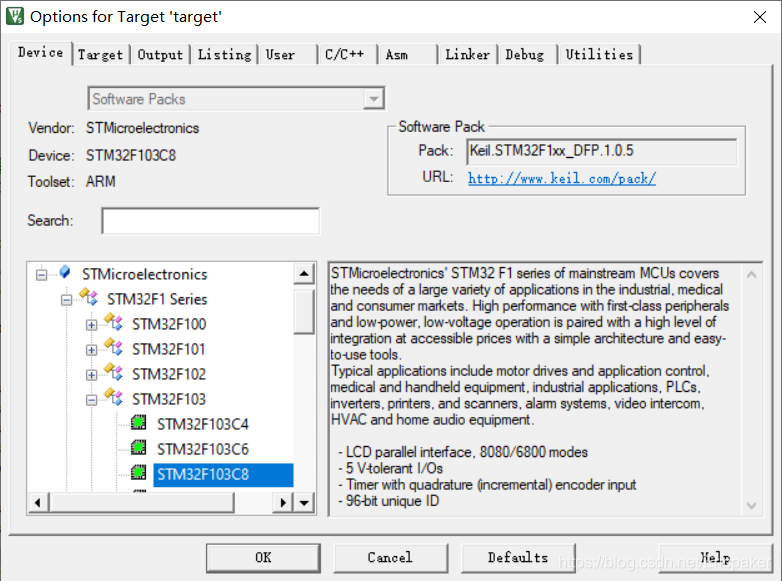Image resolution: width=782 pixels, height=581 pixels.
Task: Expand the STM32F101 node
Action: click(x=91, y=350)
